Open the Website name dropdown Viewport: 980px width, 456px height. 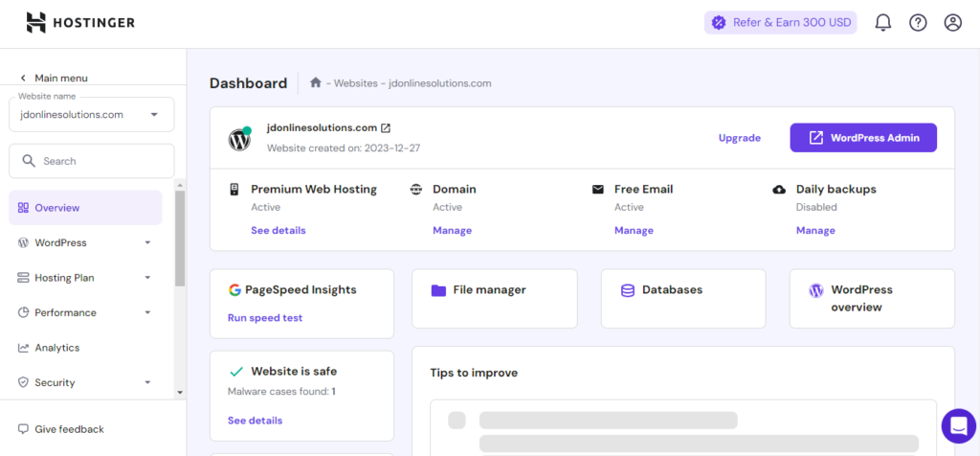pos(91,114)
